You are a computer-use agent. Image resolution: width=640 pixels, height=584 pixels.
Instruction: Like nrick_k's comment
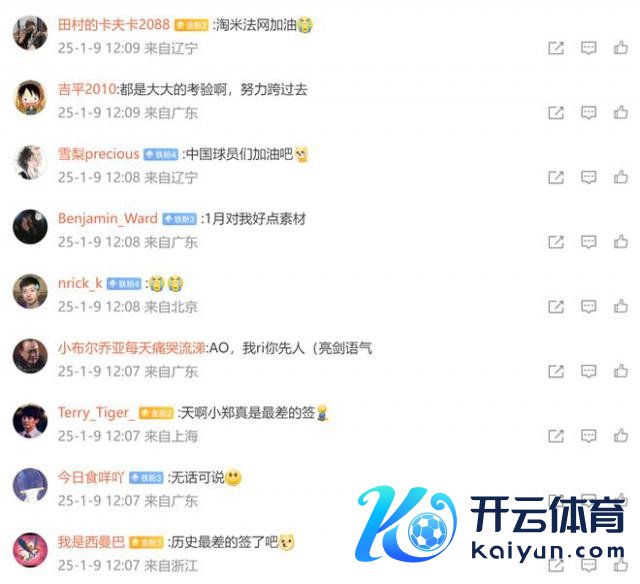pos(621,306)
